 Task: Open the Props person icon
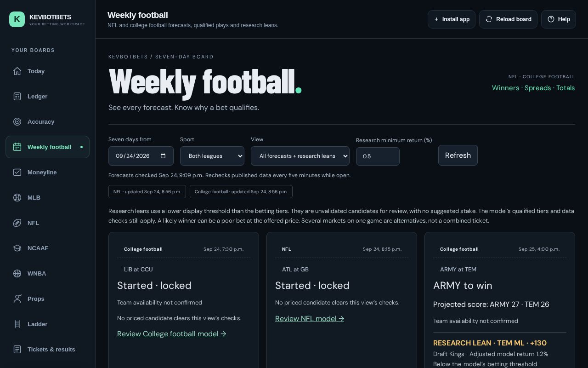coord(17,299)
